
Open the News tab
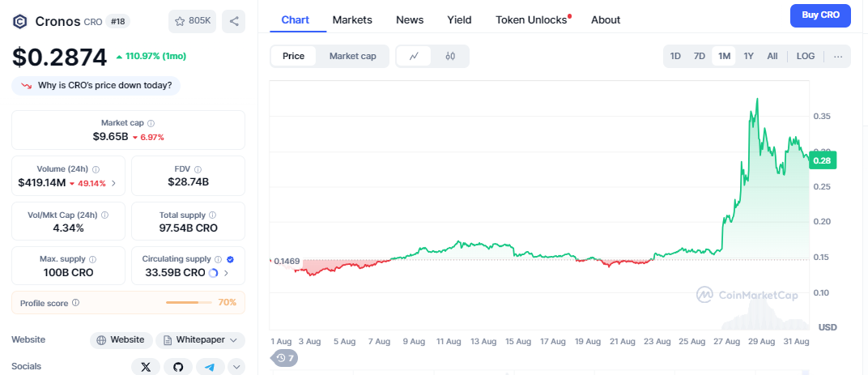click(x=410, y=20)
